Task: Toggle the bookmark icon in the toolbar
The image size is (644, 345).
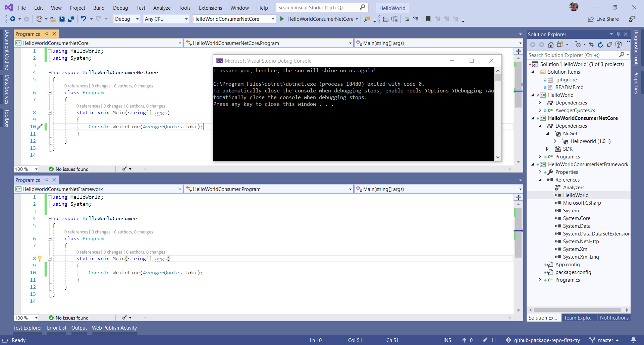Action: 428,19
